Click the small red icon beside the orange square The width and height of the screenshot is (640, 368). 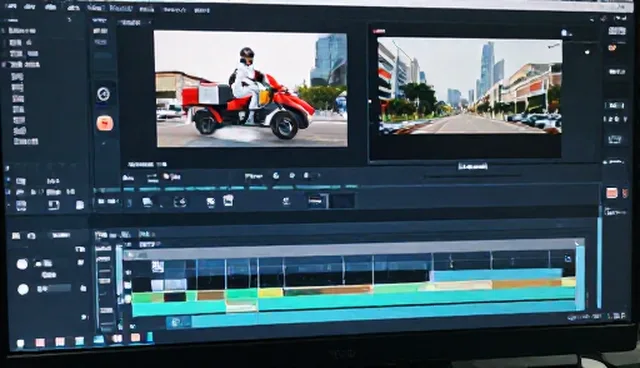(x=625, y=193)
